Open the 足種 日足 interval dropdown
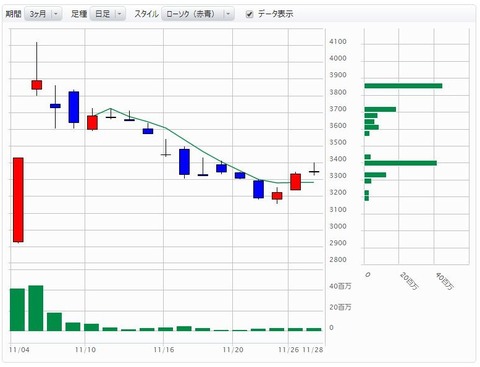The width and height of the screenshot is (480, 367). point(108,14)
